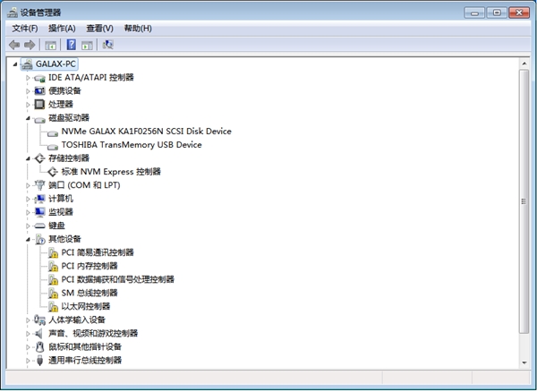
Task: Click the scrollbar down arrow
Action: (x=524, y=362)
